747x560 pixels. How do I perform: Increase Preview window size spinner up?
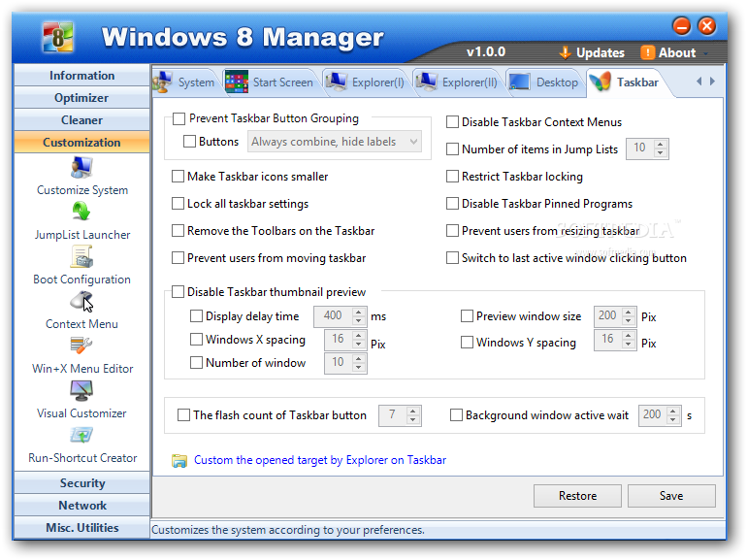tap(629, 312)
